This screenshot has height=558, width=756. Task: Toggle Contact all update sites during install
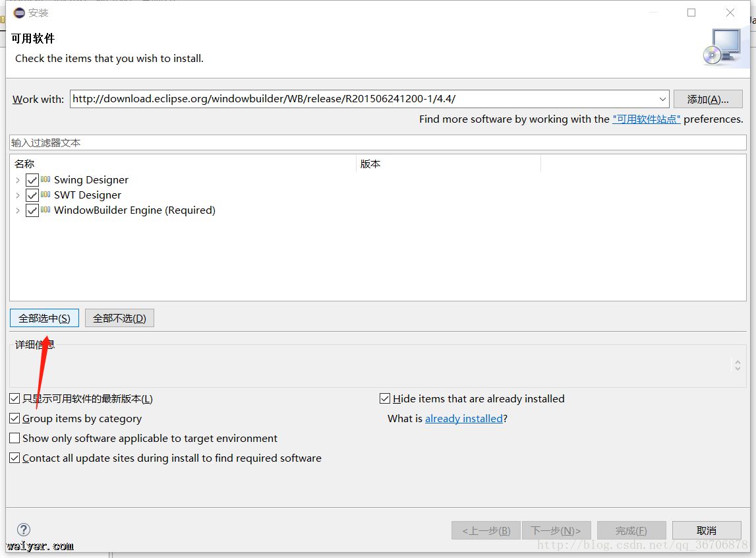[x=15, y=458]
